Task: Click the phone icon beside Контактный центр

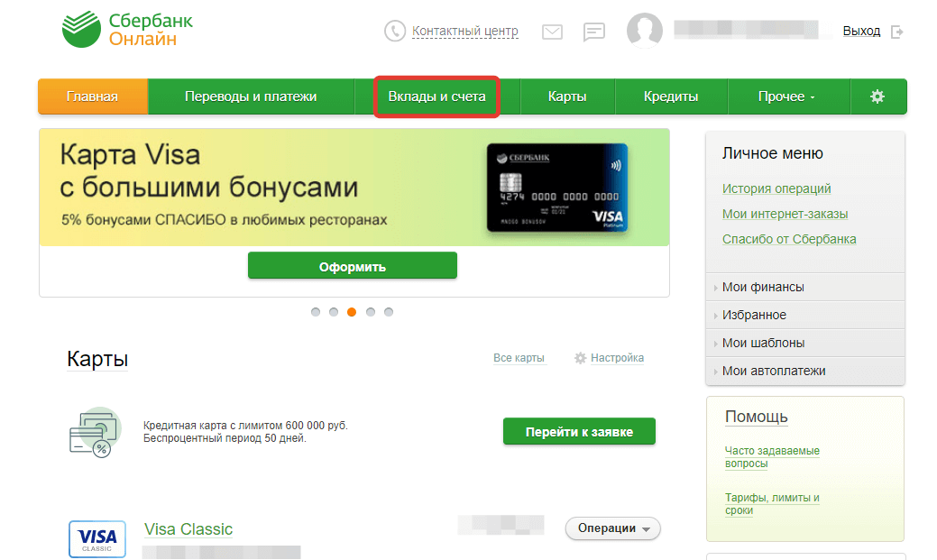Action: 394,31
